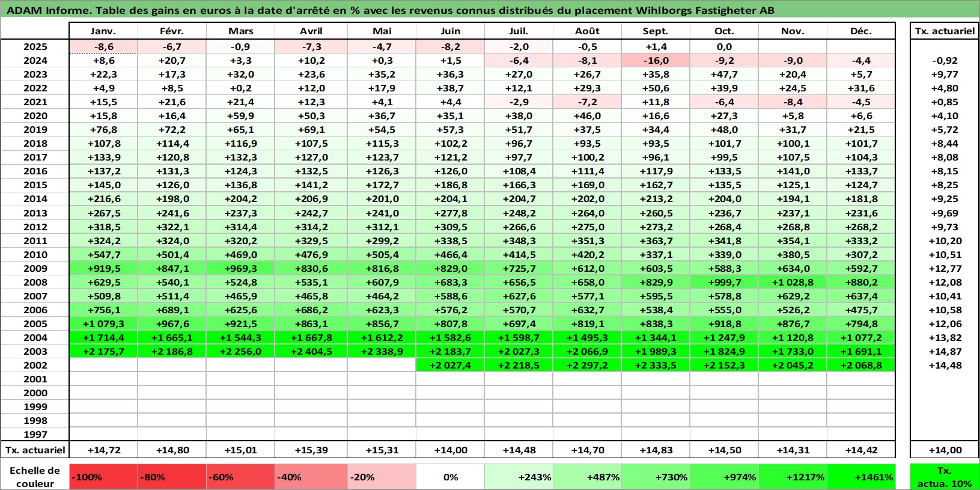Select cell 0,0 for Oct. 2025
The image size is (980, 490).
tap(724, 46)
